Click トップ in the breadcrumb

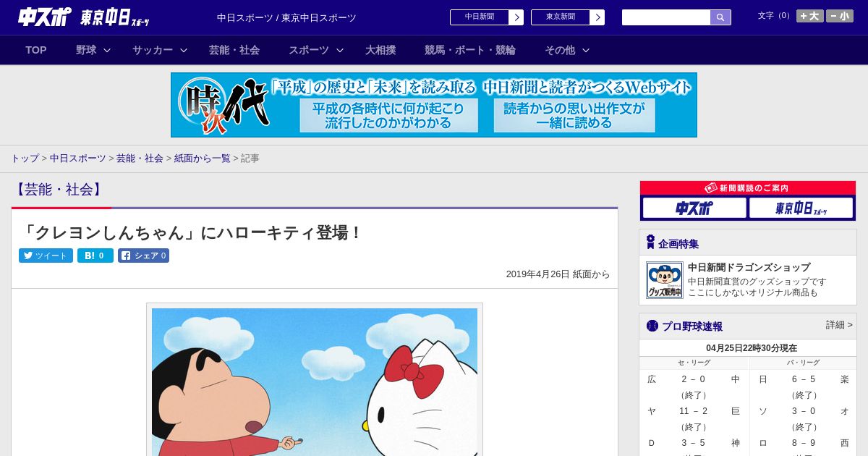pos(25,159)
